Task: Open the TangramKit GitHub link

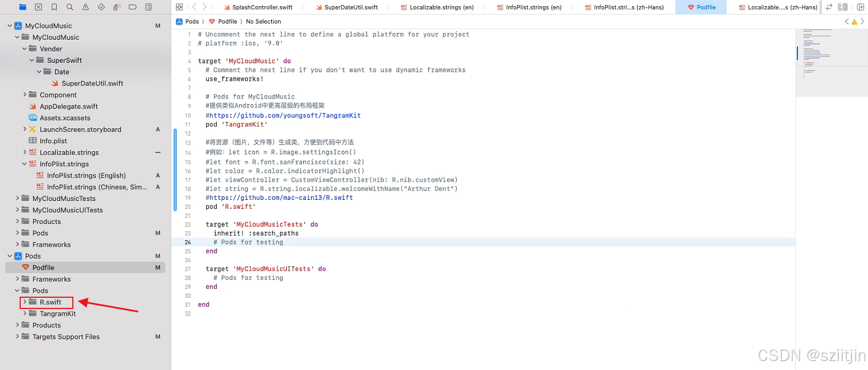Action: (x=285, y=115)
